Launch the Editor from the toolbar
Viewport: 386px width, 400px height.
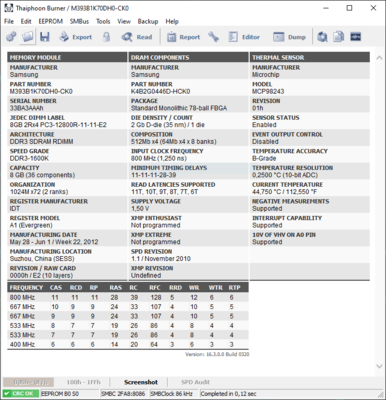244,37
